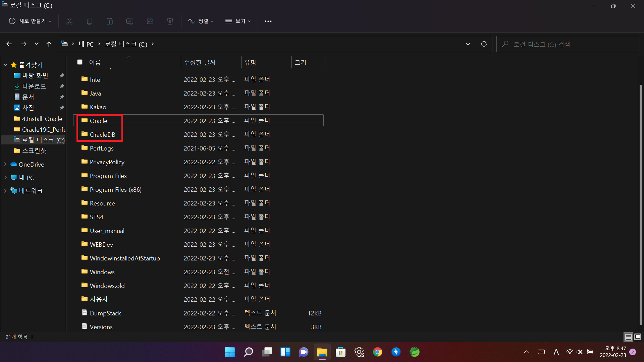Switch to large thumbnails view in status bar
The width and height of the screenshot is (644, 362).
(x=638, y=337)
